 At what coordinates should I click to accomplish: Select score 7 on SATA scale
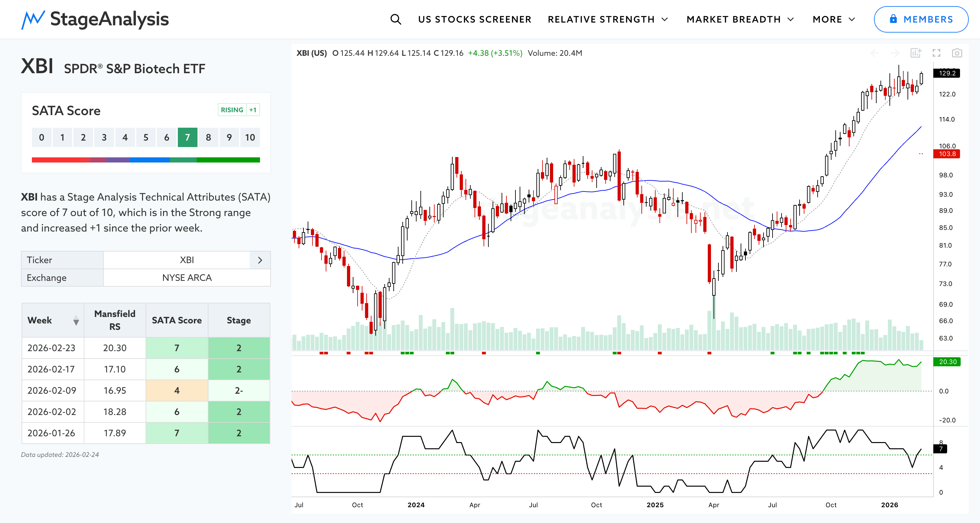(187, 137)
